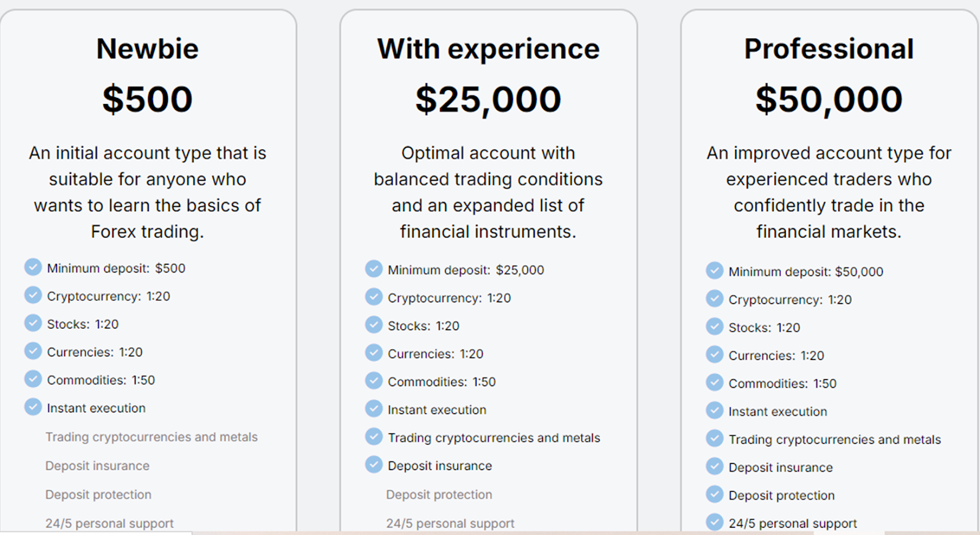Screen dimensions: 980x535
Task: Click greyed Deposit protection in With experience card
Action: [x=439, y=495]
